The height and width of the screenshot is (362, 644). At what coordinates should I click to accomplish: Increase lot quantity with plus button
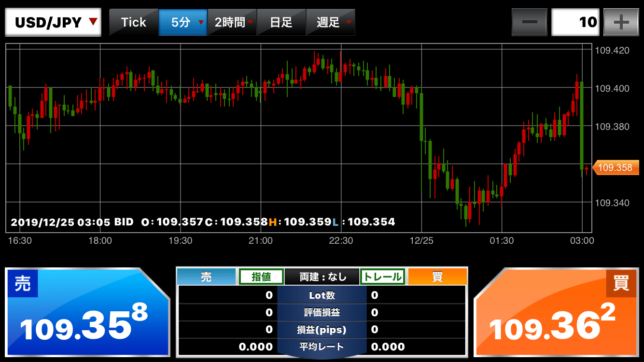tap(621, 22)
